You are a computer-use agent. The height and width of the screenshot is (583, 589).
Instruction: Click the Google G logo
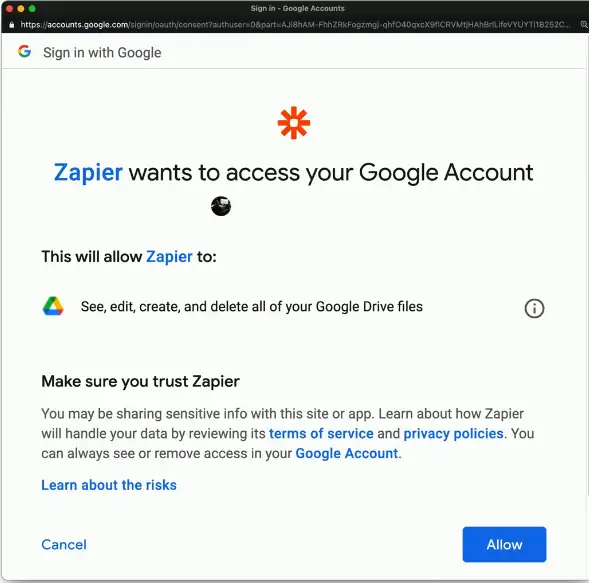click(x=24, y=51)
